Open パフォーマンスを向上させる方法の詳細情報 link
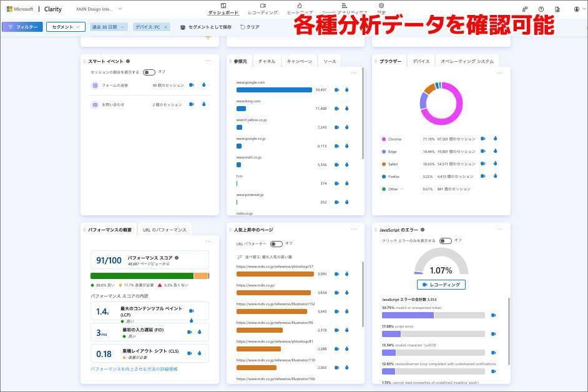The image size is (588, 392). 134,369
